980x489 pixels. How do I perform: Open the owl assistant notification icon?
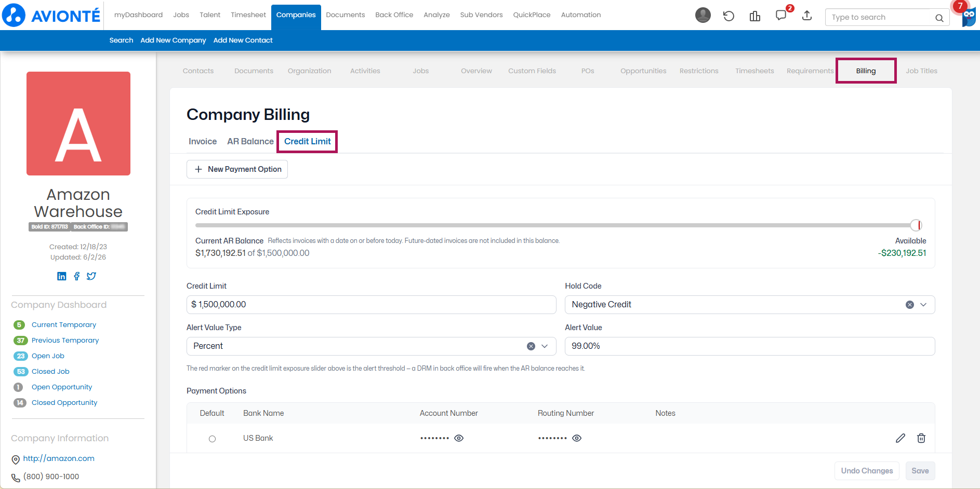(x=968, y=16)
